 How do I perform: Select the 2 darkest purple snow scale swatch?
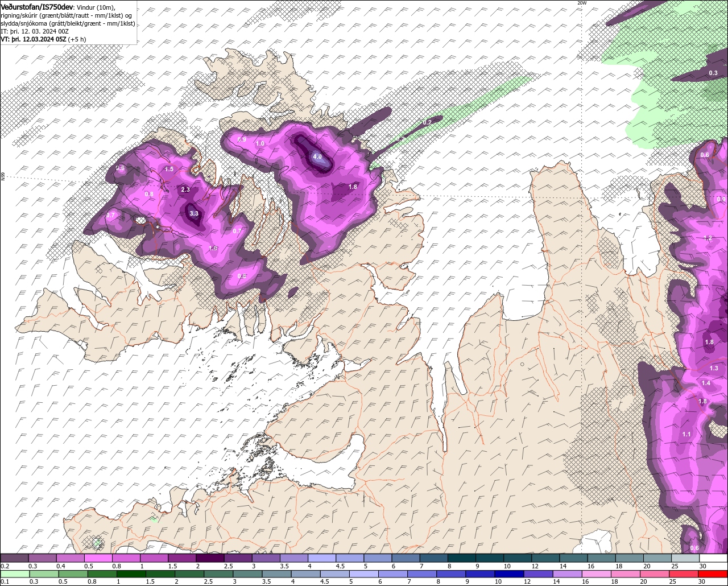click(x=210, y=558)
